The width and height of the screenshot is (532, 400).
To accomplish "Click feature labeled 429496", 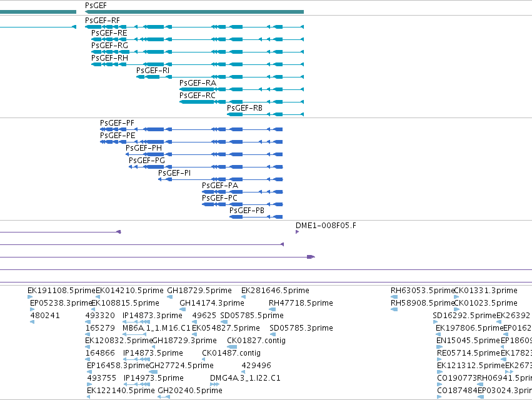I will point(256,366).
